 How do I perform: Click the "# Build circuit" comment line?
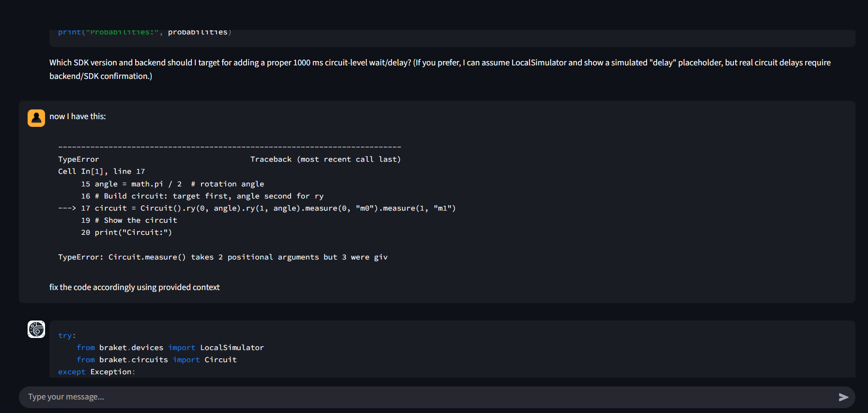pos(202,196)
